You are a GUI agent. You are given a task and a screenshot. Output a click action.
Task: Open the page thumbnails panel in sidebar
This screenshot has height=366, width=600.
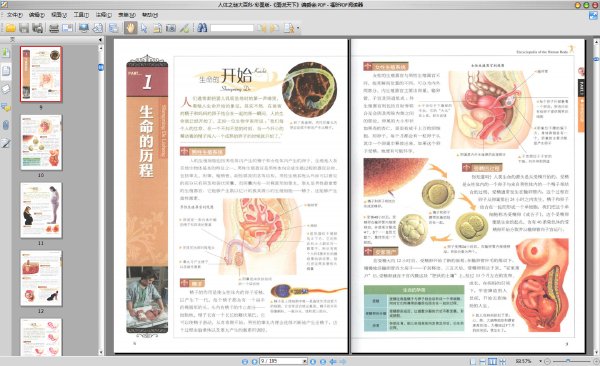pos(6,71)
